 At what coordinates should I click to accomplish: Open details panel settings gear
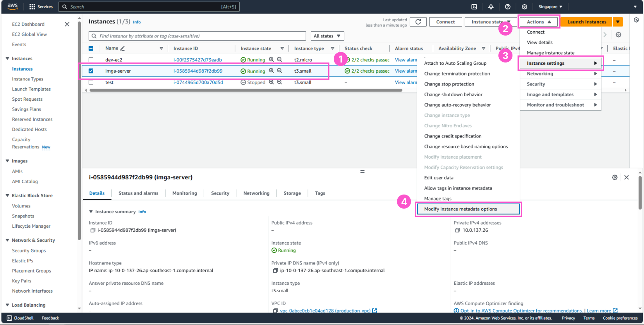click(x=615, y=177)
